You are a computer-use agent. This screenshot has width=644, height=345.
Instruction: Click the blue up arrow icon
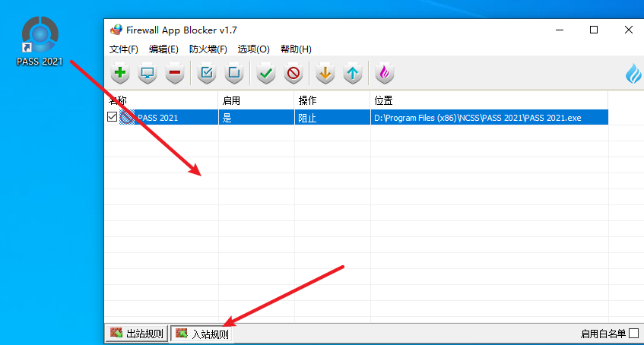(x=352, y=74)
